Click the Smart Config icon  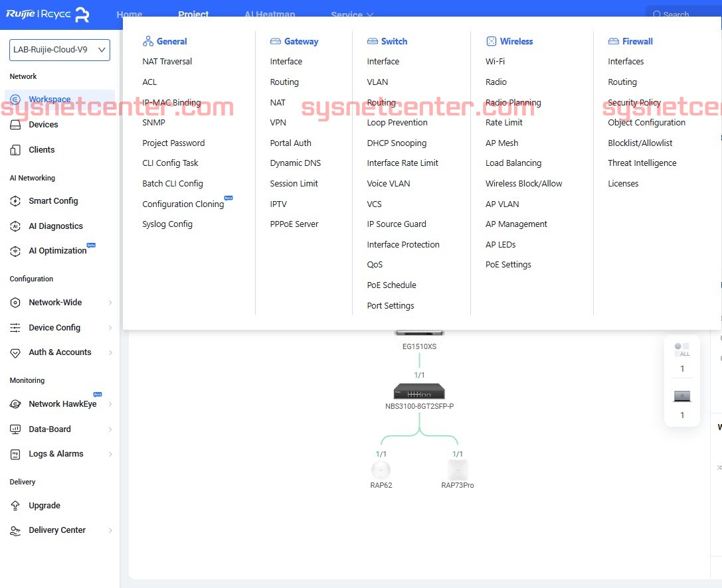tap(15, 201)
